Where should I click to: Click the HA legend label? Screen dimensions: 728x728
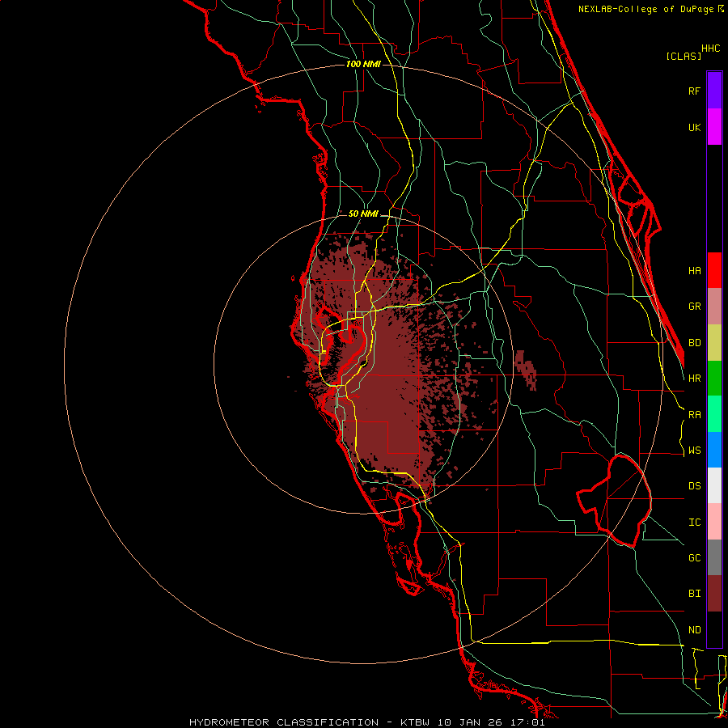click(x=694, y=271)
